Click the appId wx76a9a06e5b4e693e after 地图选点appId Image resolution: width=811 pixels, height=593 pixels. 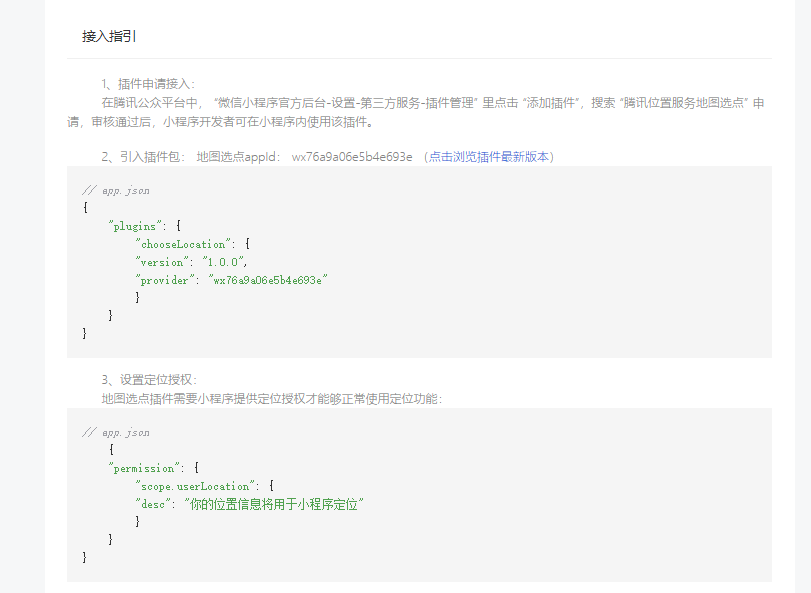point(352,157)
